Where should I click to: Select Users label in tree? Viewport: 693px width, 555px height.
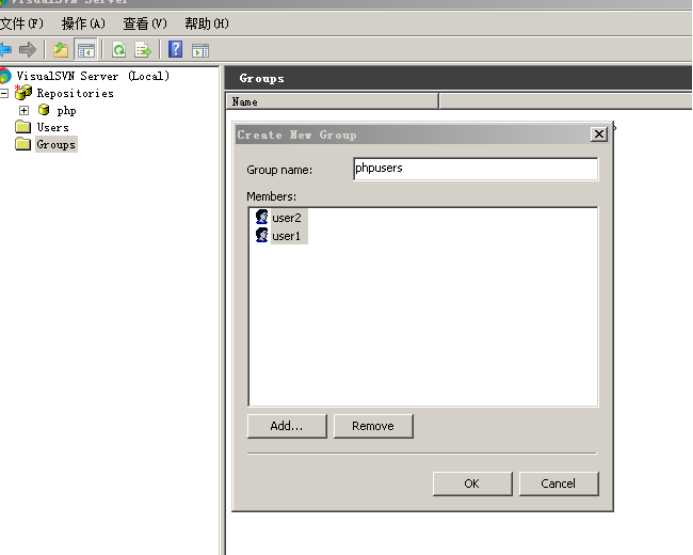[x=53, y=128]
